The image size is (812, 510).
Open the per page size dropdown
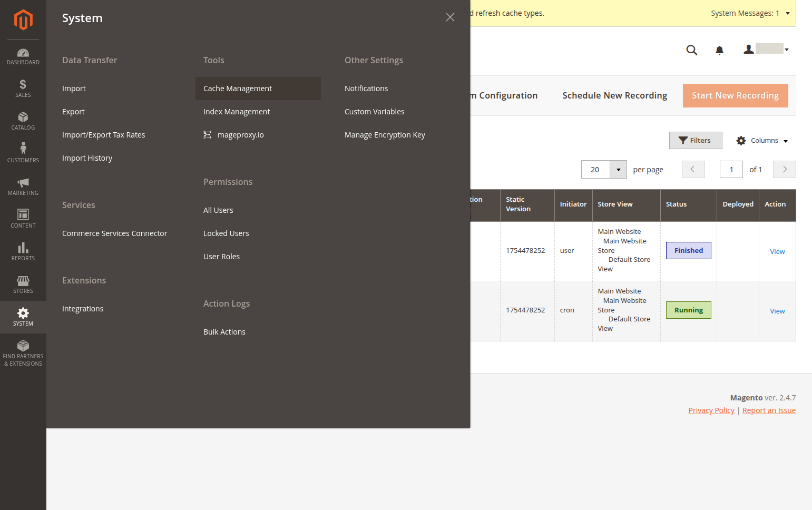[618, 170]
